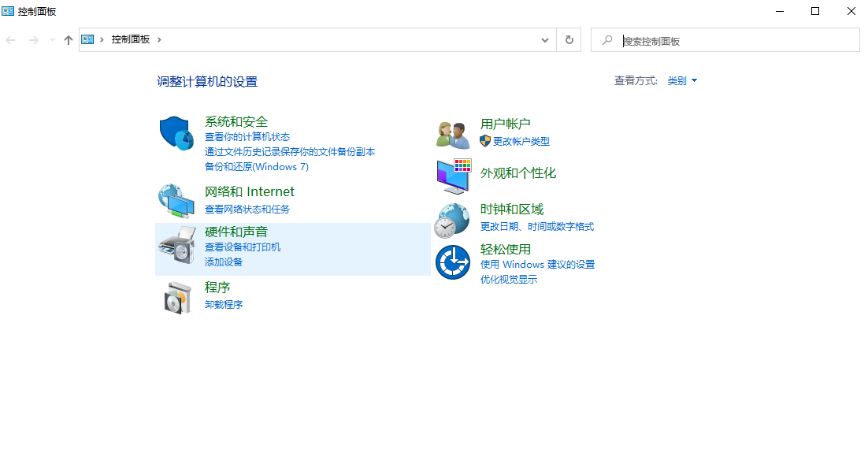The height and width of the screenshot is (475, 868).
Task: Open the Network and Internet globe icon
Action: point(176,200)
